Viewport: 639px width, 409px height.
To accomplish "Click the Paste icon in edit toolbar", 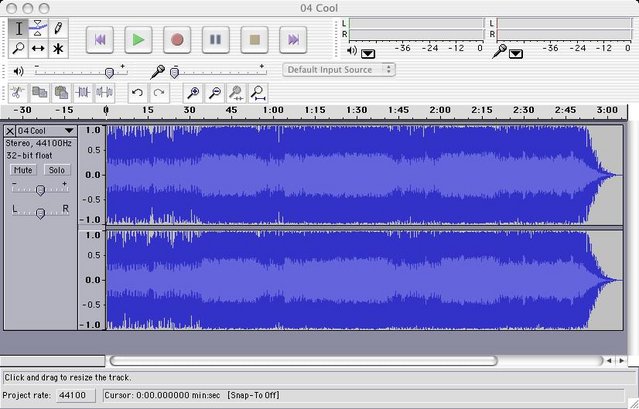I will click(x=61, y=93).
